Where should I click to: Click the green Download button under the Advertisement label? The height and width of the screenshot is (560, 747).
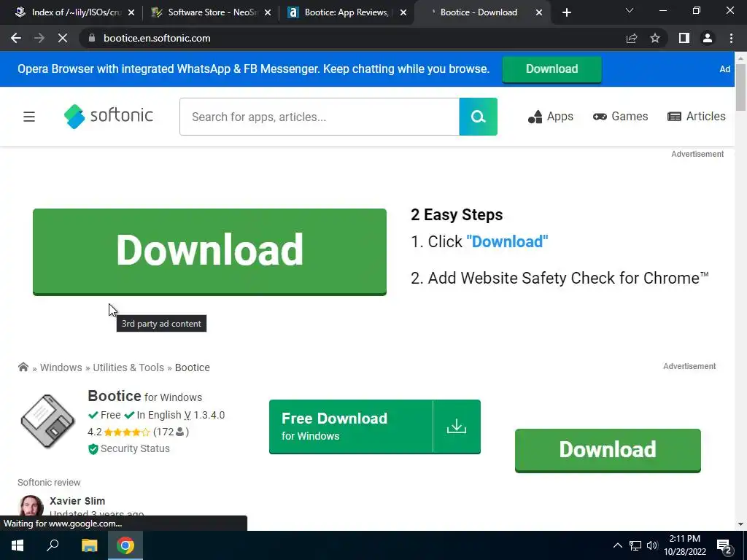(x=608, y=450)
